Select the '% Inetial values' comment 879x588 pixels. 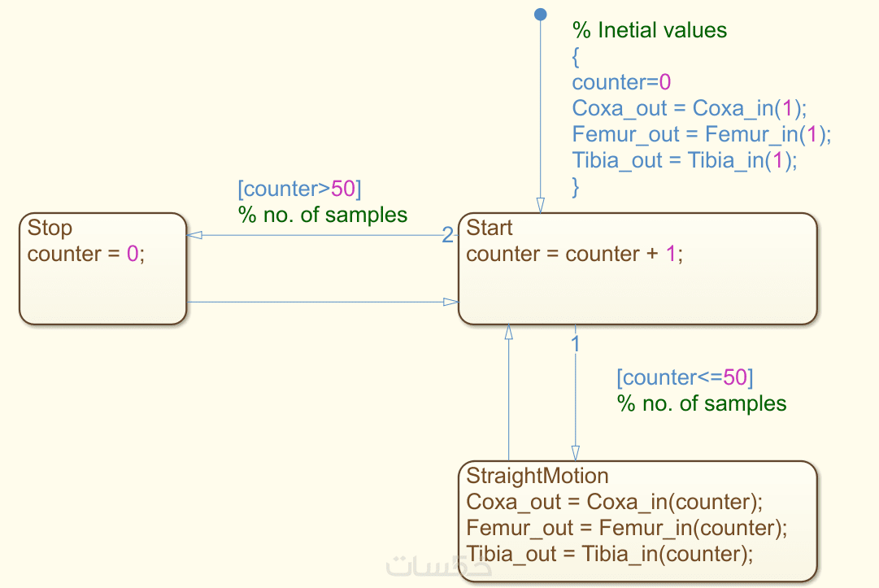[x=650, y=31]
